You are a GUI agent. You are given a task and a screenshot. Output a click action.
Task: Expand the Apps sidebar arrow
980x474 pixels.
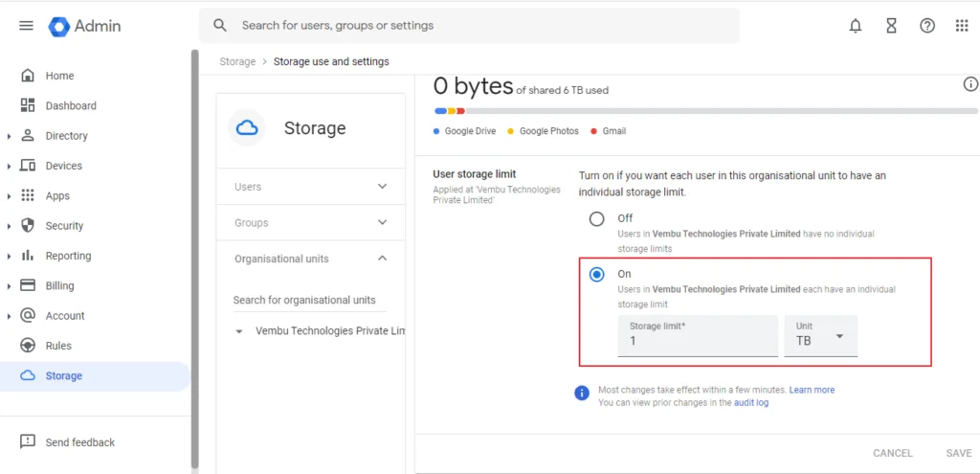pyautogui.click(x=10, y=196)
